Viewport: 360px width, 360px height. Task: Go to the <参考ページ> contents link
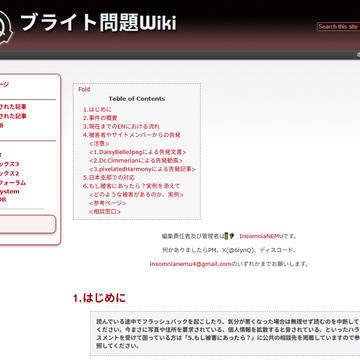[x=108, y=203]
